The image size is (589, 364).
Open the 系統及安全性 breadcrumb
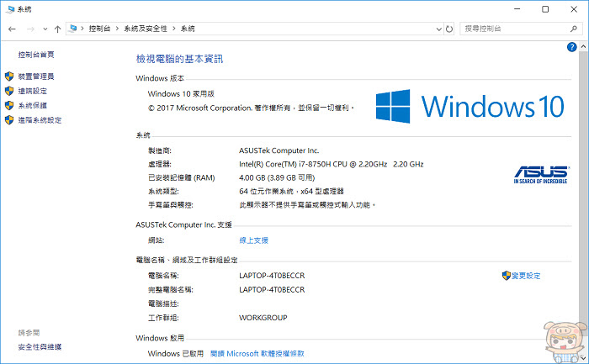(x=146, y=29)
